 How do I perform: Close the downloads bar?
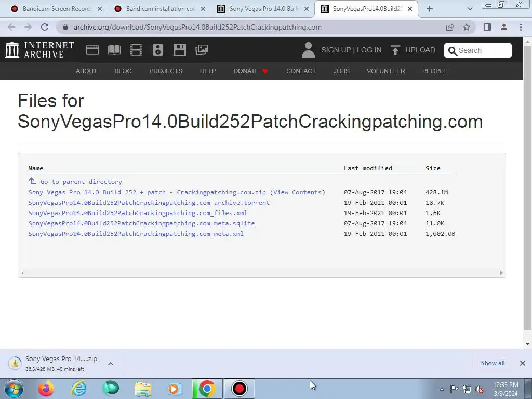[523, 363]
